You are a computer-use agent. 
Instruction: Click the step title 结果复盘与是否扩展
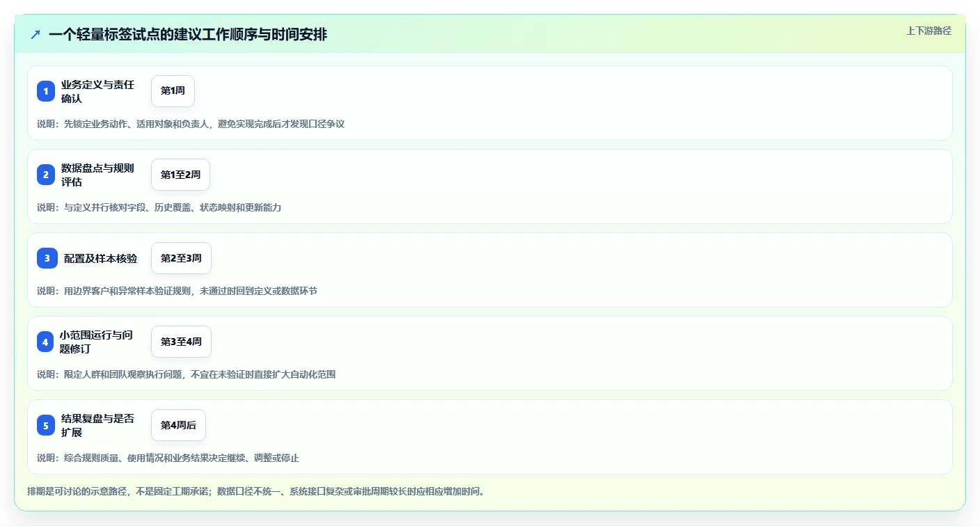(x=97, y=425)
